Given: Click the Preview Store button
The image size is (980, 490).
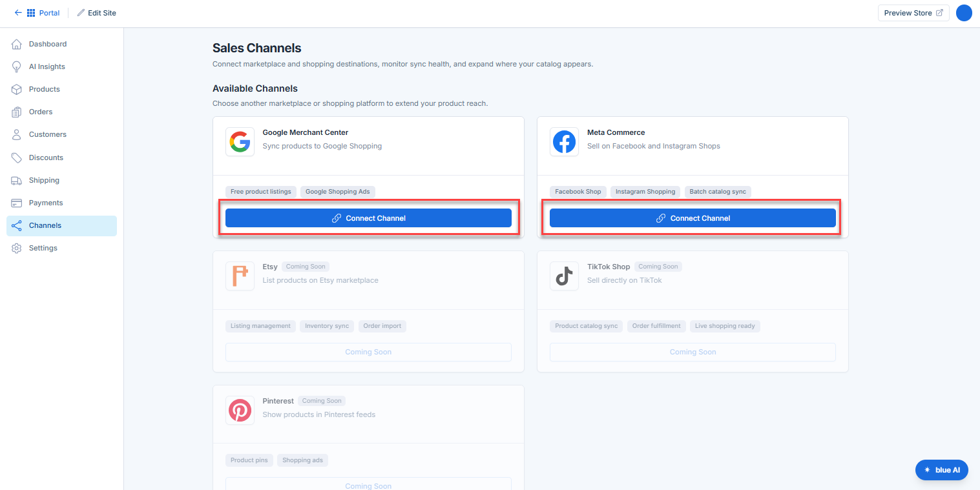Looking at the screenshot, I should coord(913,13).
